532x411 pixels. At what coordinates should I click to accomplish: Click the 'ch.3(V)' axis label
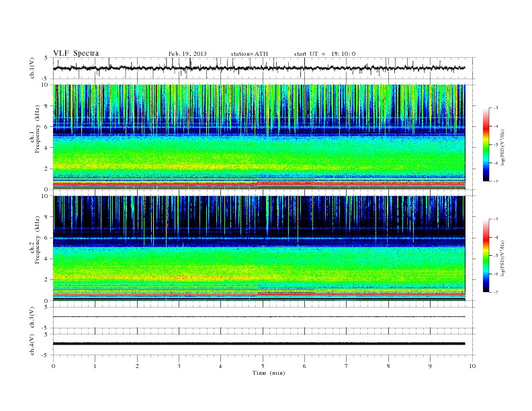coord(32,318)
